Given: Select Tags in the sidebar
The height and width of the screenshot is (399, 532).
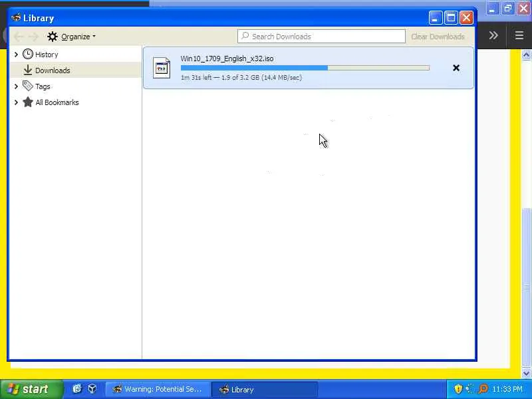Looking at the screenshot, I should click(x=43, y=86).
